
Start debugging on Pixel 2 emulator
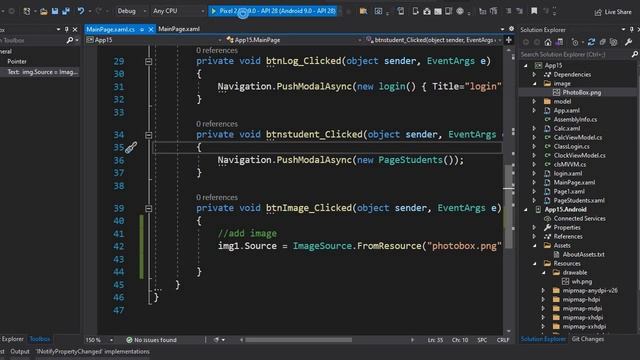[273, 11]
